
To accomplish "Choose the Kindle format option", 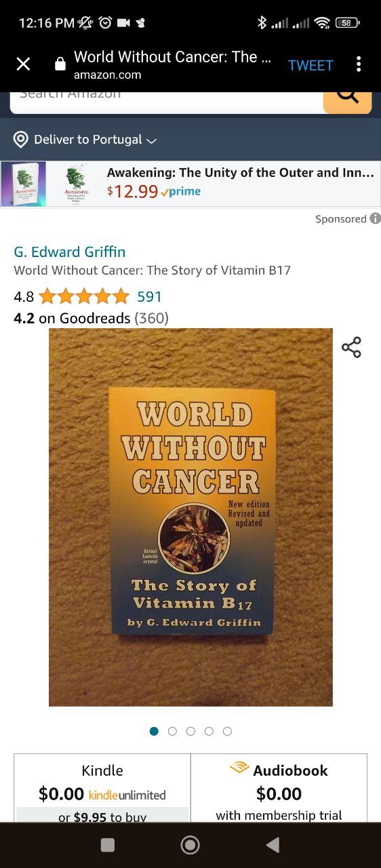I will 102,788.
